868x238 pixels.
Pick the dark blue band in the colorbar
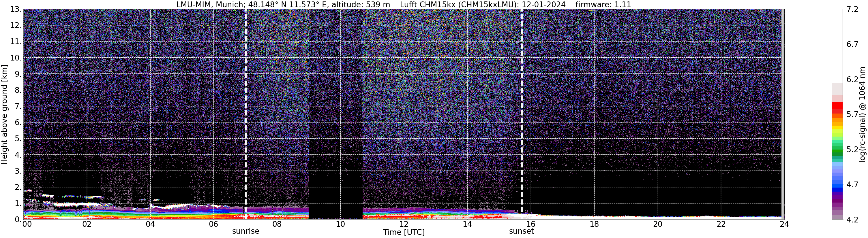coord(837,190)
